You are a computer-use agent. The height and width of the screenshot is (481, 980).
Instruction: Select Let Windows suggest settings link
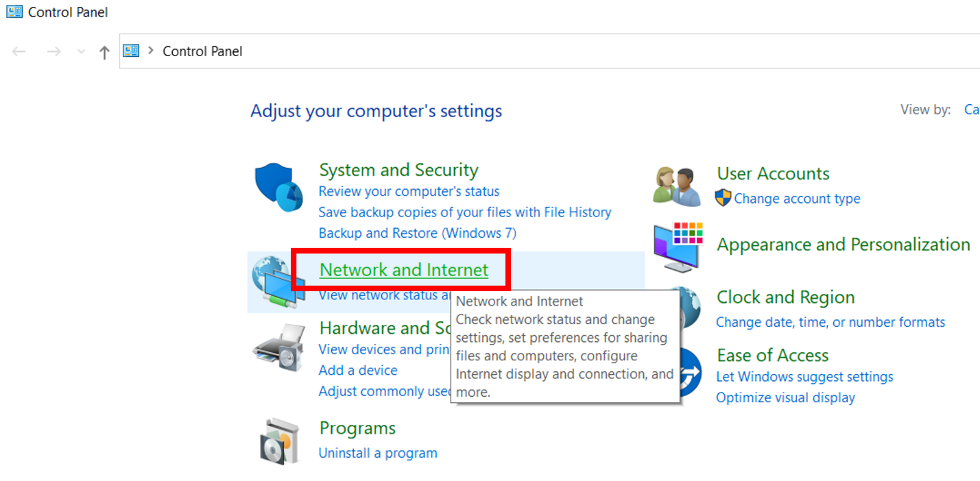tap(804, 377)
